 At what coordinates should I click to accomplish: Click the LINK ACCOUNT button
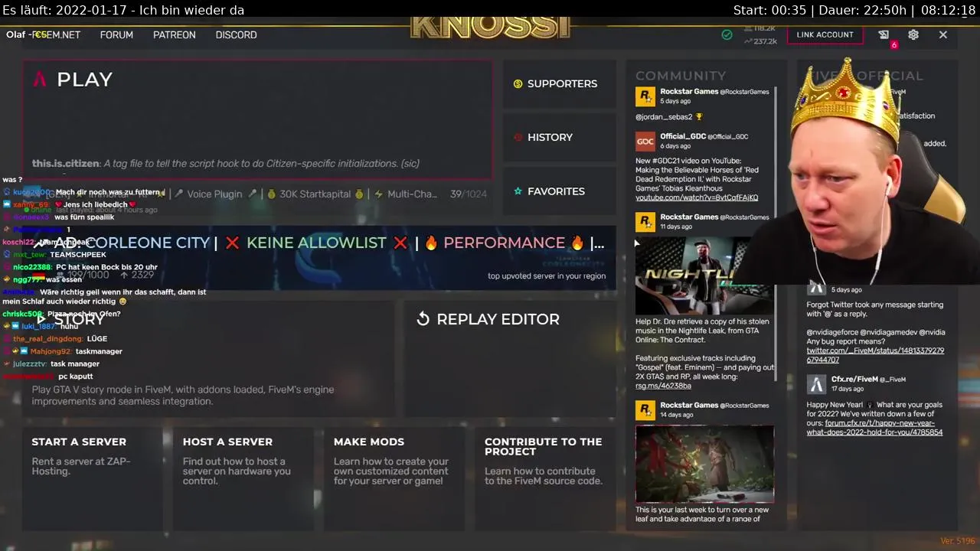pos(825,34)
